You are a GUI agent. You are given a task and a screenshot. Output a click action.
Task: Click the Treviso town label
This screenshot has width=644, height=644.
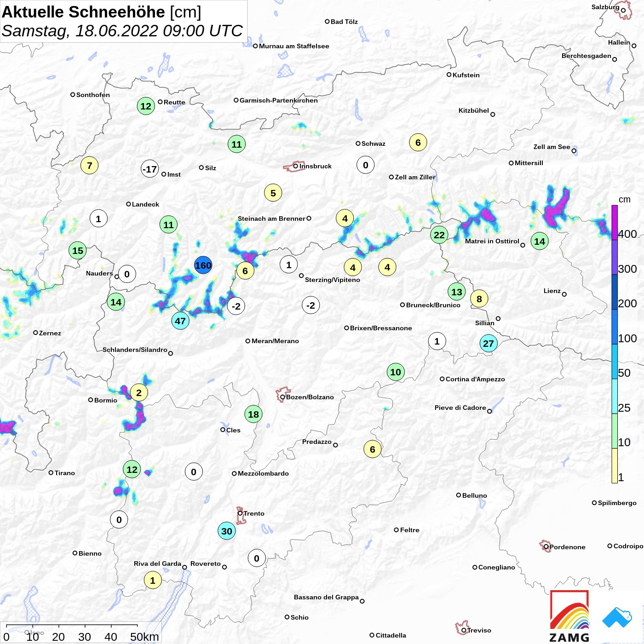tap(479, 630)
